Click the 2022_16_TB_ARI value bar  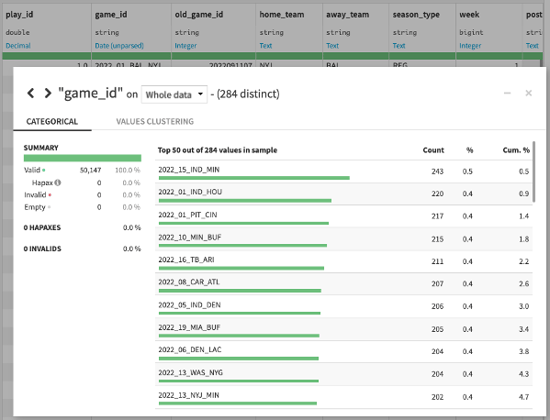click(241, 268)
